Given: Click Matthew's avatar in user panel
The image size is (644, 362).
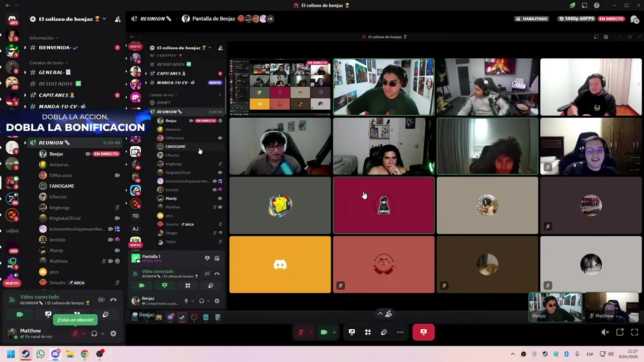Looking at the screenshot, I should [12, 333].
